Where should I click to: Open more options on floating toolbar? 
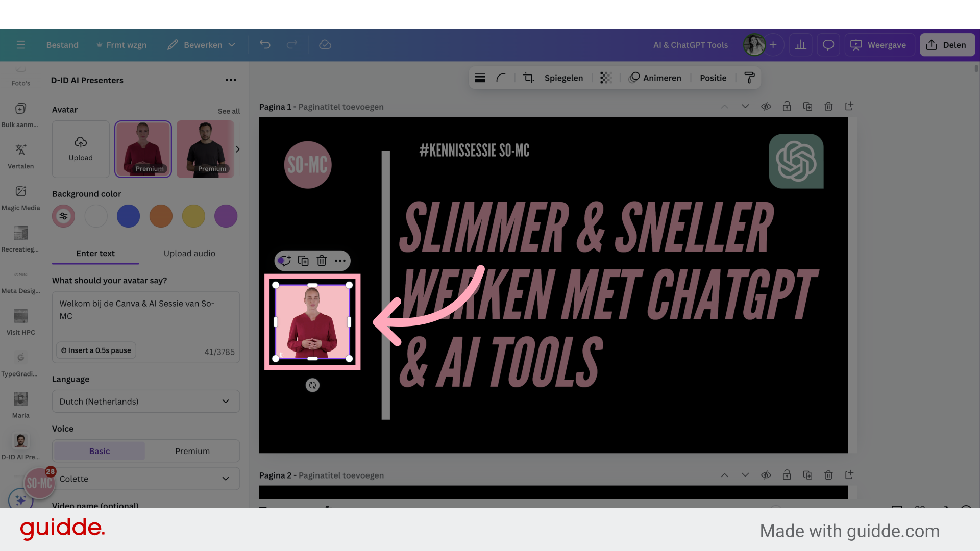(340, 261)
